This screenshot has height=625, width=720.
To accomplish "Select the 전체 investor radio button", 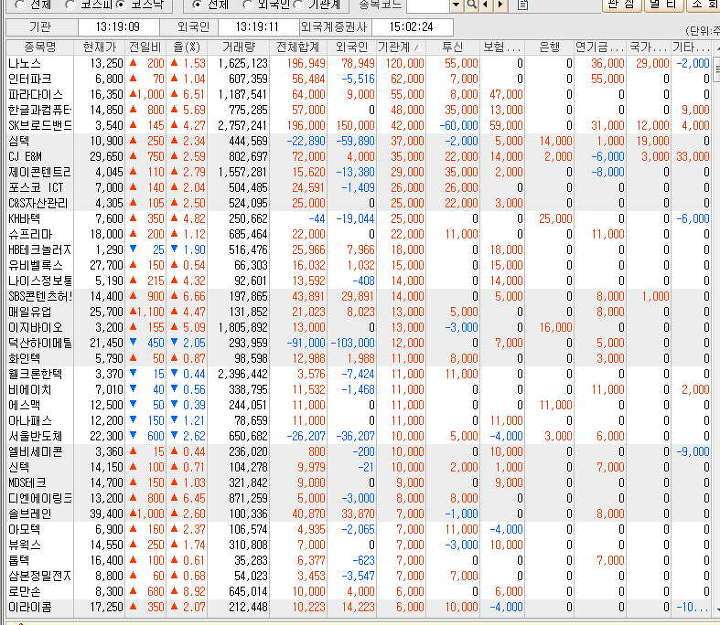I will (x=197, y=5).
